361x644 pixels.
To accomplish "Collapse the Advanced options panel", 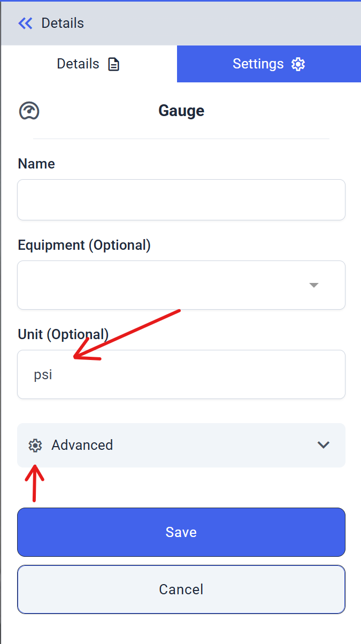I will (181, 445).
